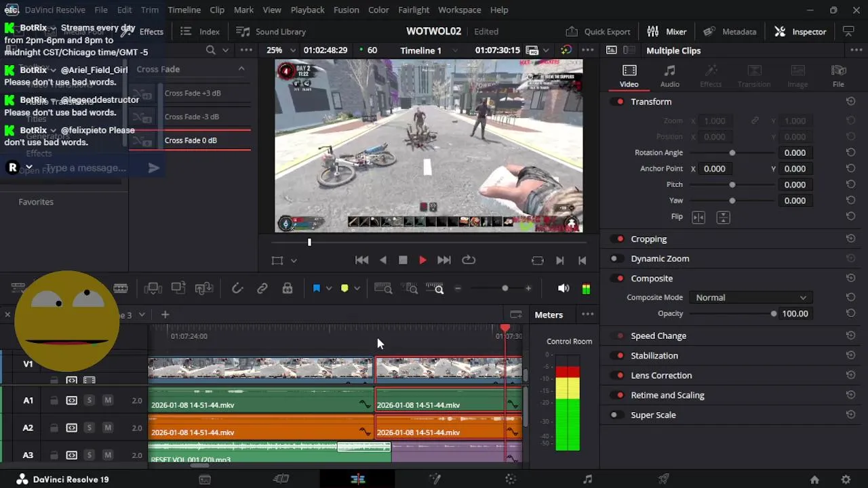Open the Fairlight menu
The height and width of the screenshot is (488, 868).
(x=414, y=10)
